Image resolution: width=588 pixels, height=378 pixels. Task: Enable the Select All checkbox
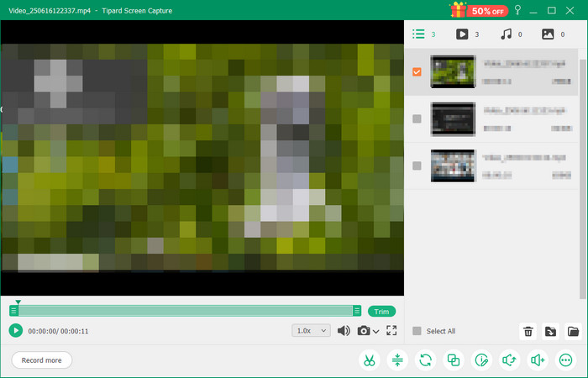pos(417,331)
